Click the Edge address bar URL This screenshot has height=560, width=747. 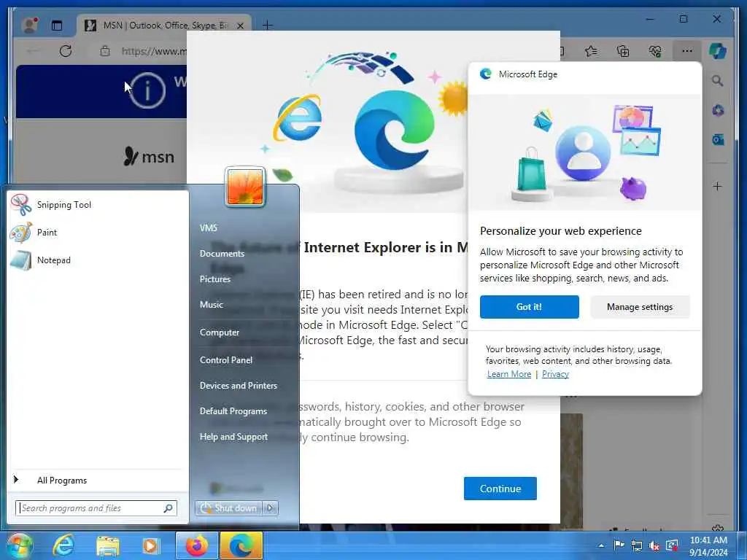(x=153, y=51)
